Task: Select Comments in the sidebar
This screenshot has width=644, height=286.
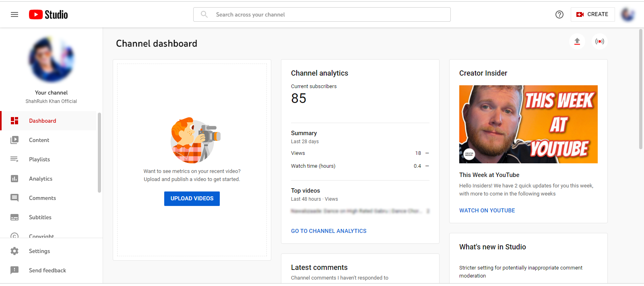Action: (42, 198)
